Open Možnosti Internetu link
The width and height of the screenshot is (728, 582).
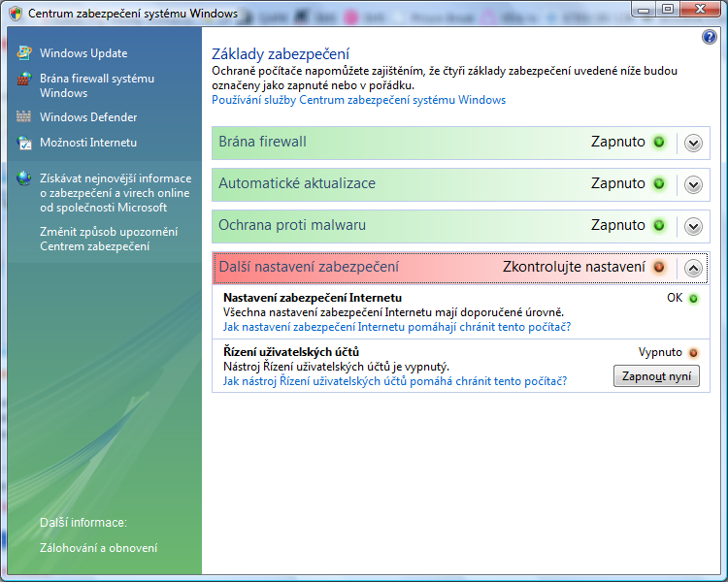point(88,143)
